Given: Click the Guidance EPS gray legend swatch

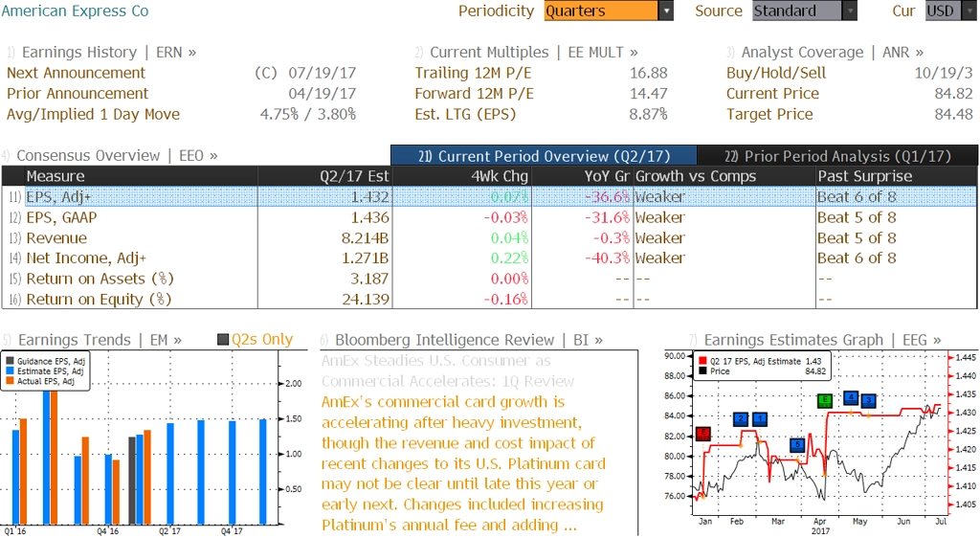Looking at the screenshot, I should coord(10,361).
